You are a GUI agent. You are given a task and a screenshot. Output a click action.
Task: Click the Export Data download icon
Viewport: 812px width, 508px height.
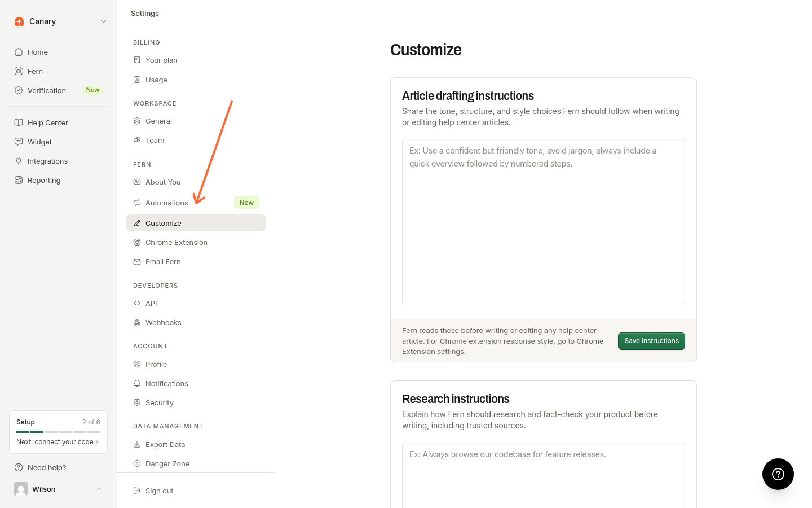tap(137, 444)
